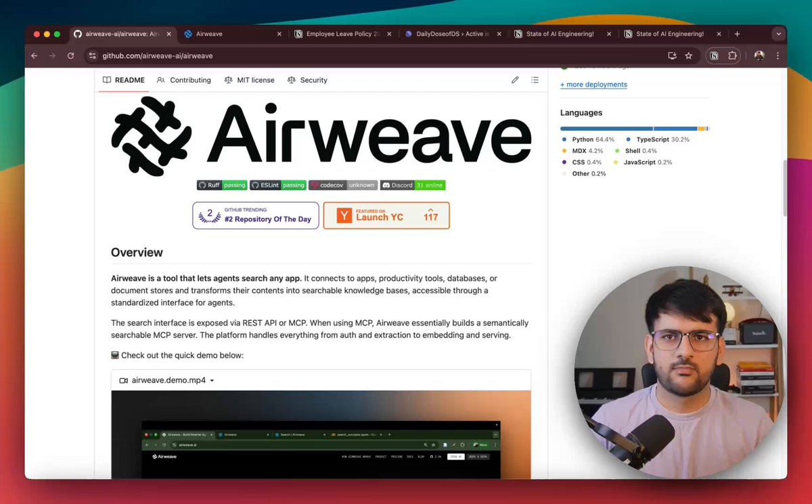Open the README outline list icon
The height and width of the screenshot is (504, 812).
[x=535, y=80]
